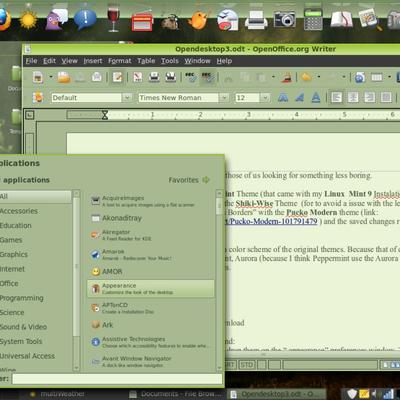Image resolution: width=400 pixels, height=400 pixels.
Task: Click the blue exclamation bubble dock icon
Action: [x=85, y=18]
